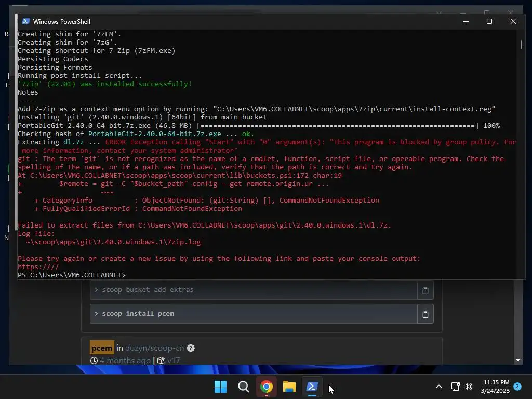Viewport: 532px width, 399px height.
Task: Show hidden system tray icons
Action: [438, 387]
